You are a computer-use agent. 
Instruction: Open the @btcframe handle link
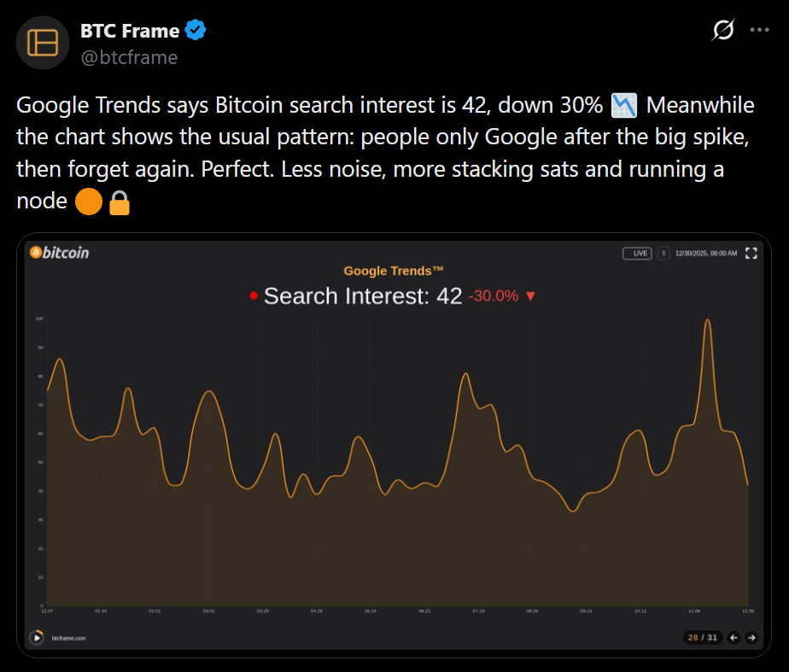(129, 57)
